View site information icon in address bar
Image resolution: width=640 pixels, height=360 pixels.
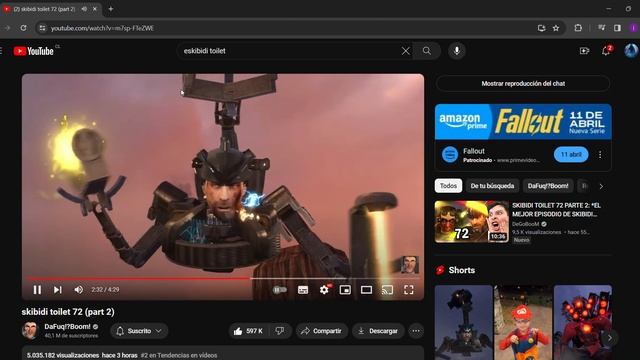(42, 28)
